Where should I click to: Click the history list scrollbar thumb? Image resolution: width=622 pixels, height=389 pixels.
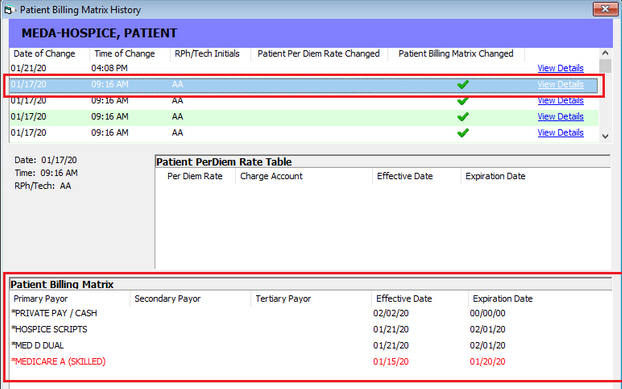tap(605, 65)
